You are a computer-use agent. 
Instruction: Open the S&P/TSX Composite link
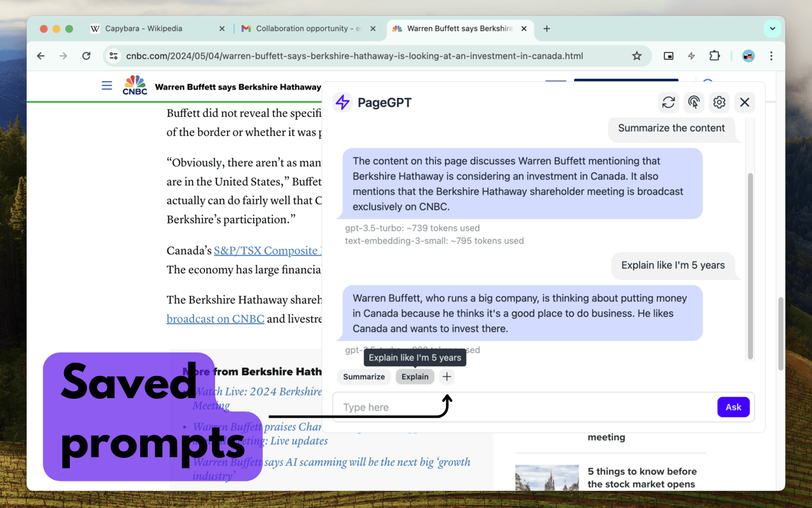(x=267, y=250)
